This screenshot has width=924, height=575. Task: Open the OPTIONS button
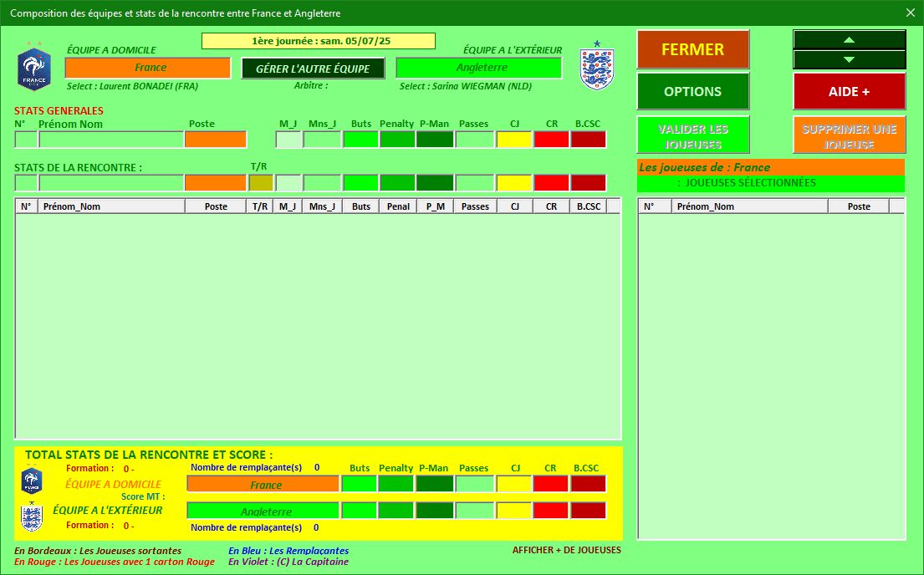pos(692,92)
